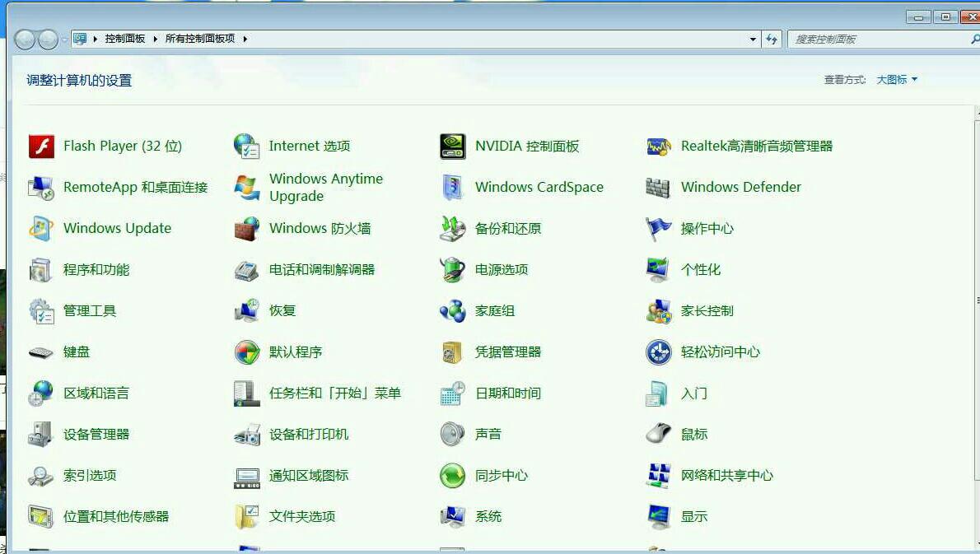Click the Windows 防火墙 brick wall icon
This screenshot has width=980, height=554.
[x=247, y=229]
